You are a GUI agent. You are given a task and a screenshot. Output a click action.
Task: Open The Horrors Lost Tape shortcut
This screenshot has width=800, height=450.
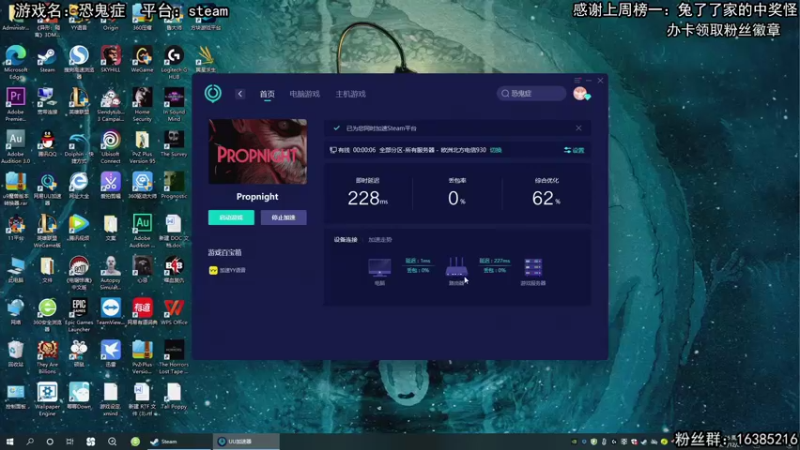pos(174,357)
